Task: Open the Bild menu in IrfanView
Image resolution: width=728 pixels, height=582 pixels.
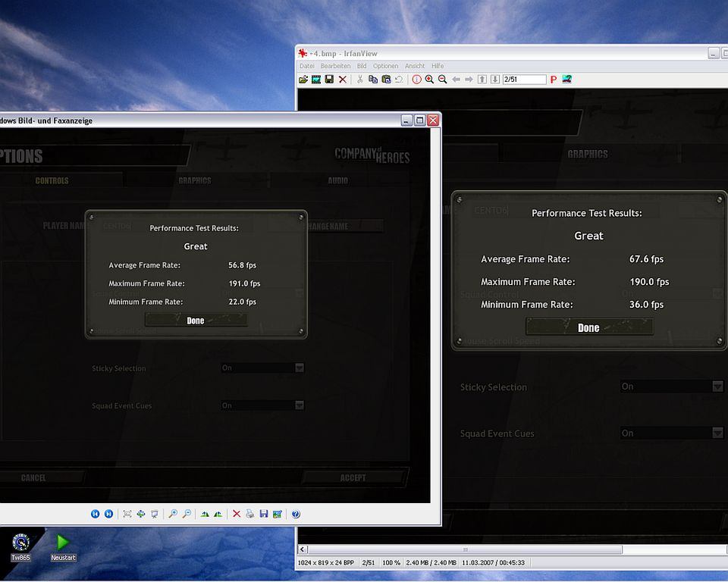Action: pos(362,66)
